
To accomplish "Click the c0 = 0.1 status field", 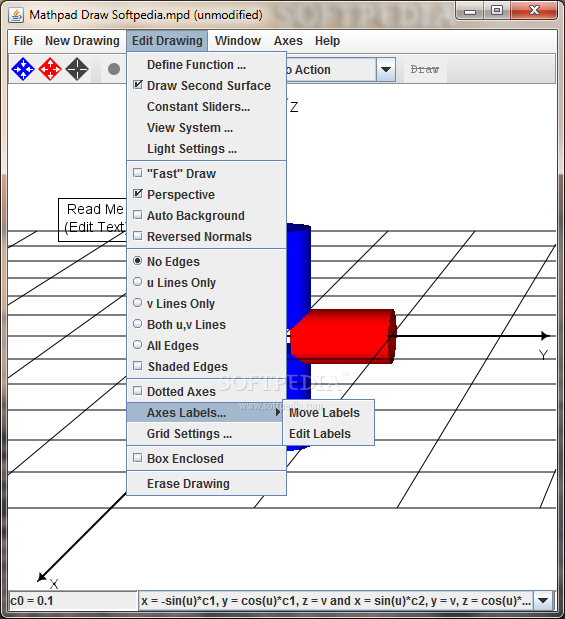I will [73, 600].
